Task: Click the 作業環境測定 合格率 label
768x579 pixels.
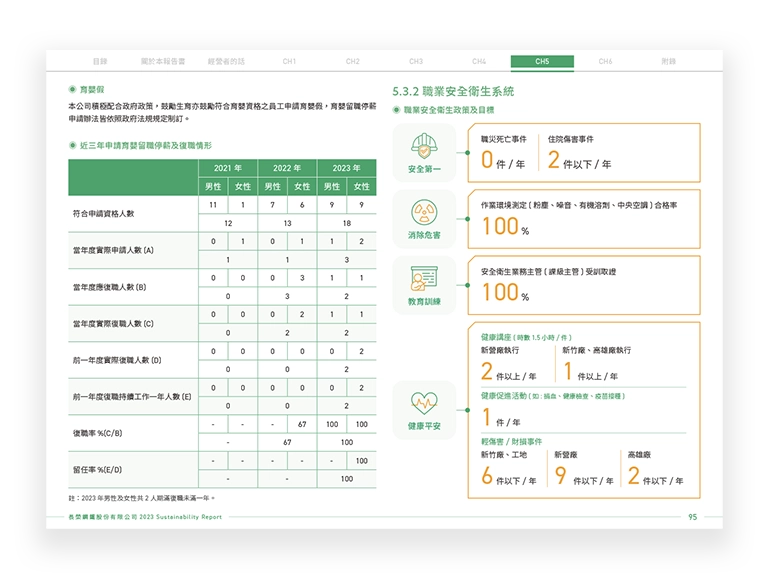Action: click(x=579, y=205)
